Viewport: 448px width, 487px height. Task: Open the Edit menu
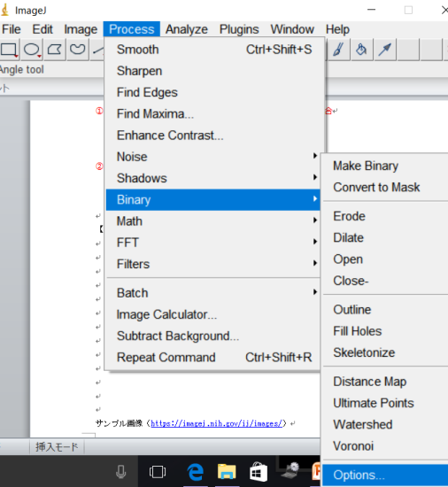tap(42, 29)
